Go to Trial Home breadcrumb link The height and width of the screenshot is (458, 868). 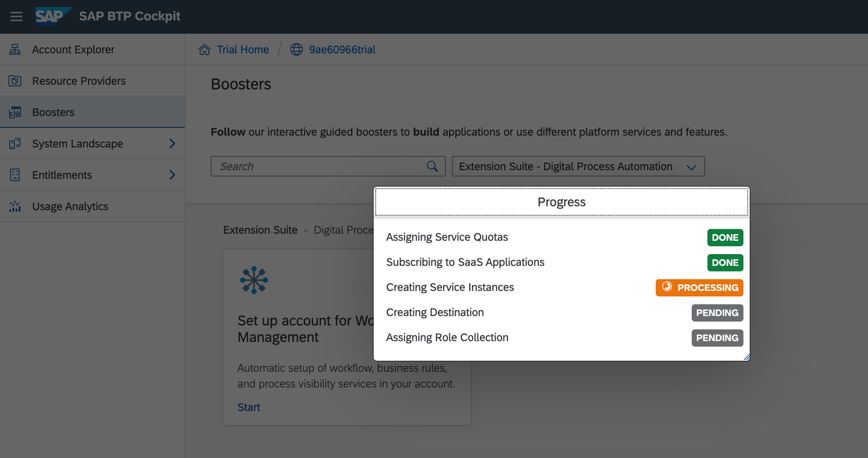coord(243,49)
